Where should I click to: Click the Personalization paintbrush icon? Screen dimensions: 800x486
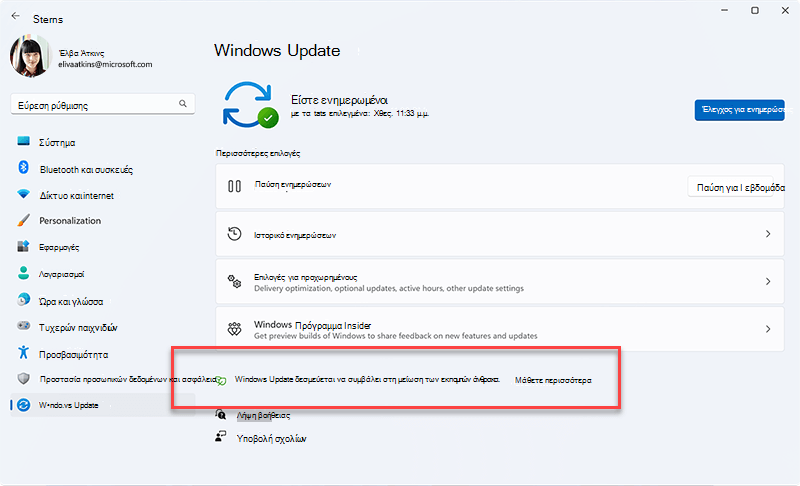pos(23,220)
